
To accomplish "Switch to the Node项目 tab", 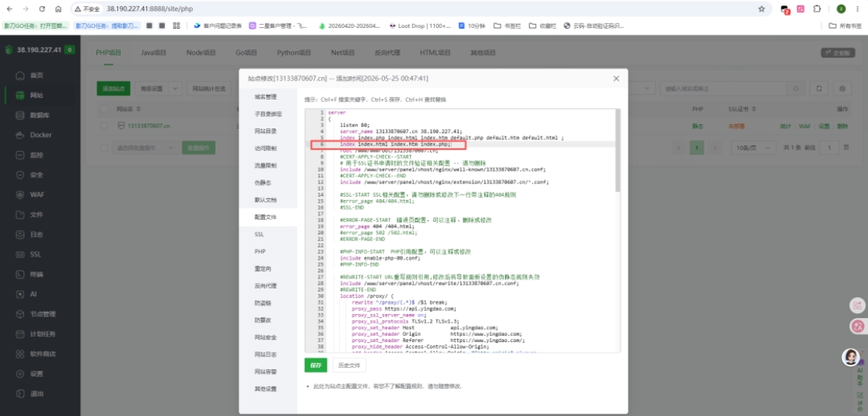I will pos(201,53).
